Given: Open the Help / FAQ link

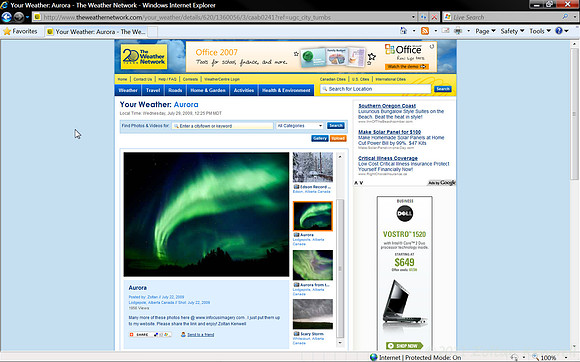Looking at the screenshot, I should click(x=167, y=79).
